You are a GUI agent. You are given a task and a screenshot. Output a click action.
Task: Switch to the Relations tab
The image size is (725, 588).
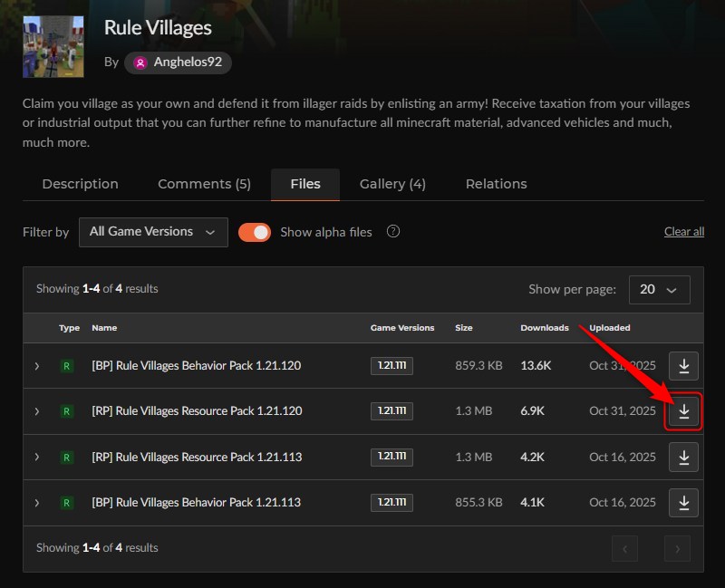click(496, 184)
